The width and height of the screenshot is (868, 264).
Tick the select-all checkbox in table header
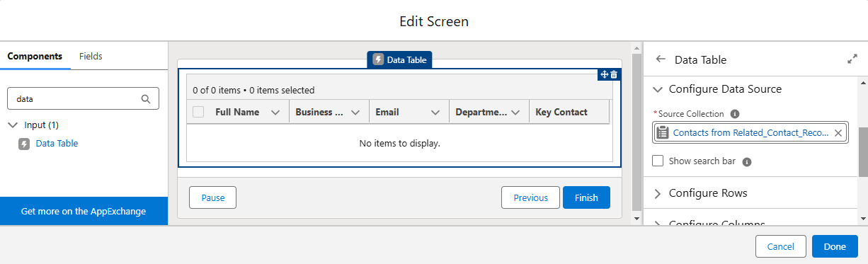(198, 112)
